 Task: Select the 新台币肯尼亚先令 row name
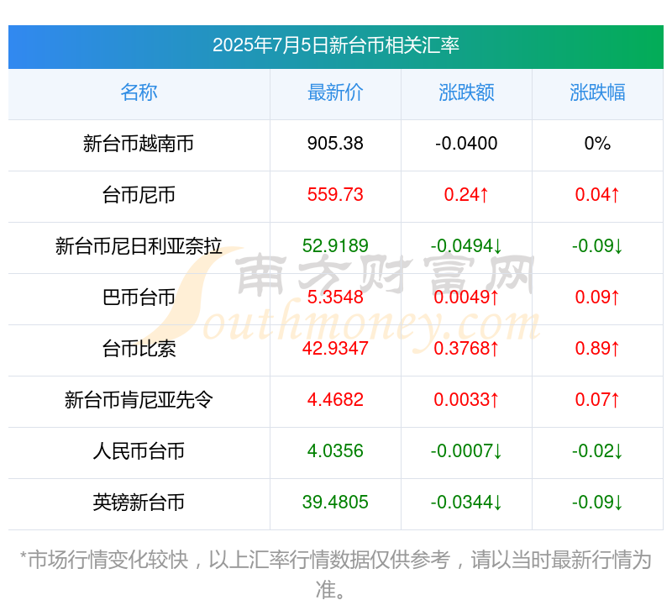point(139,400)
